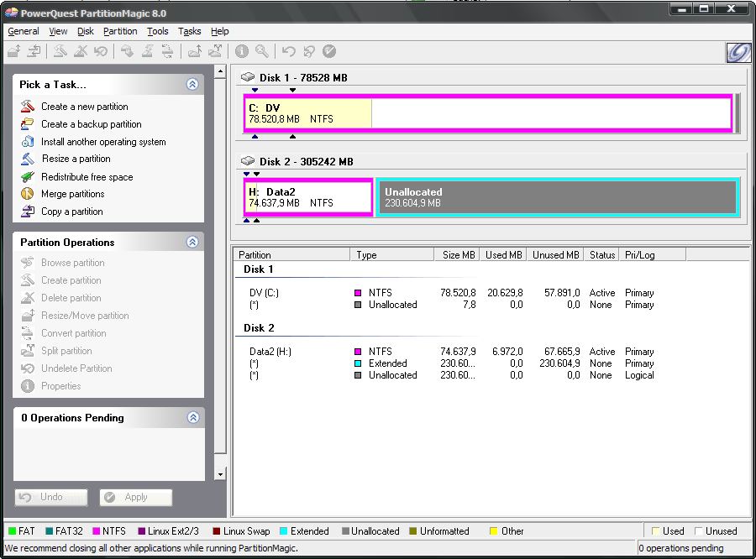
Task: Open the Tasks menu
Action: pos(190,31)
